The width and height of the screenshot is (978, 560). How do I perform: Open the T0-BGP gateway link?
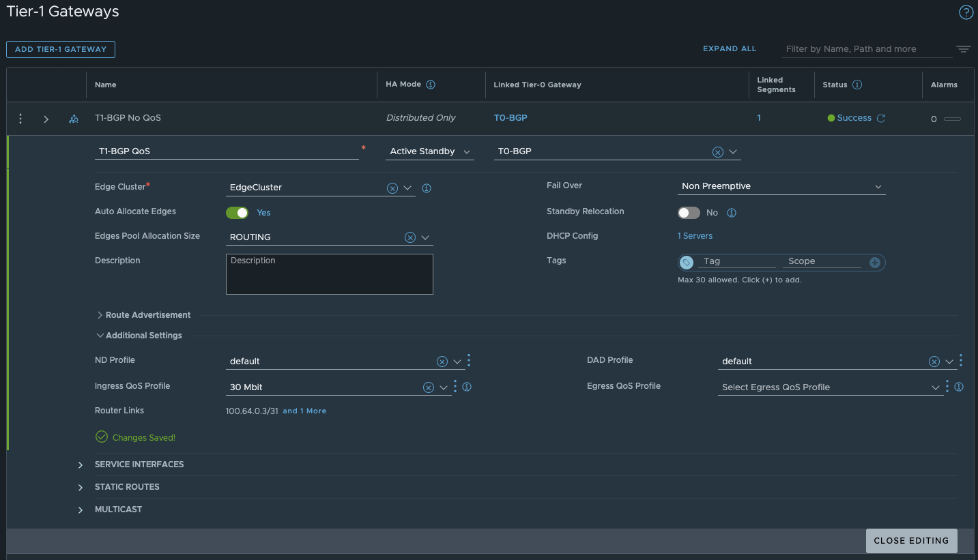(x=510, y=117)
